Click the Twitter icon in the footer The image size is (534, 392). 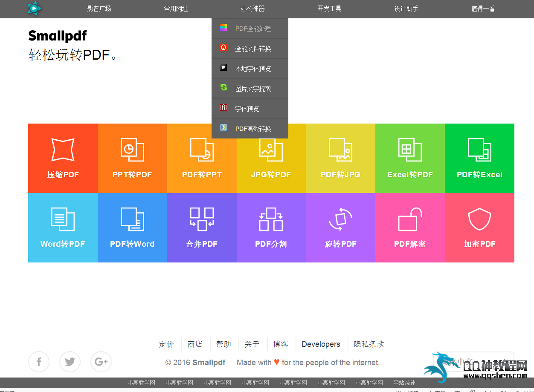(70, 362)
